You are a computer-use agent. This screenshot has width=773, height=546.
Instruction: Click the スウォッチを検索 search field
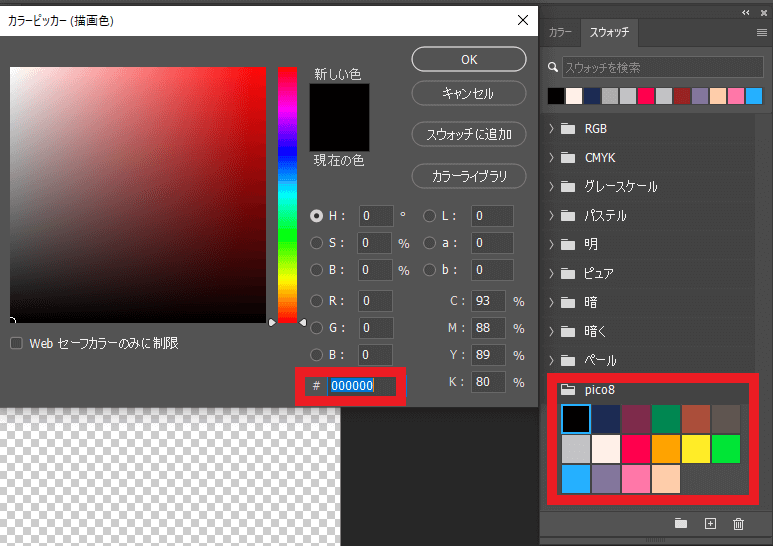click(663, 67)
